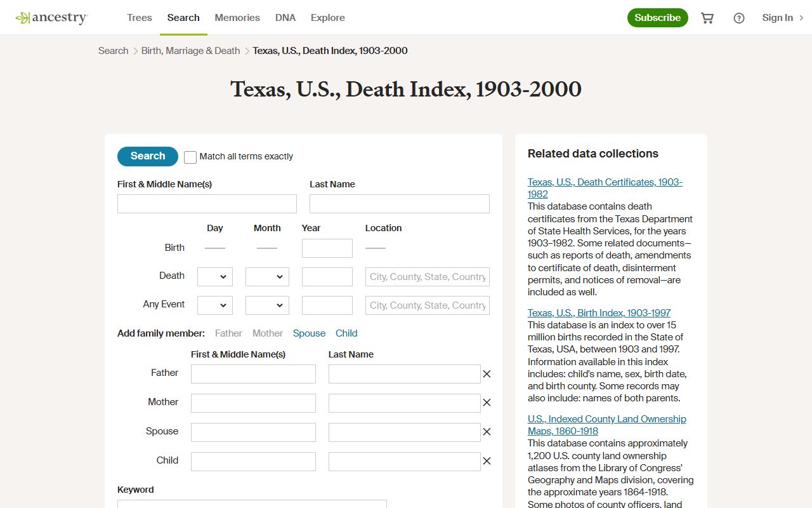Go to Search breadcrumb

[x=114, y=51]
